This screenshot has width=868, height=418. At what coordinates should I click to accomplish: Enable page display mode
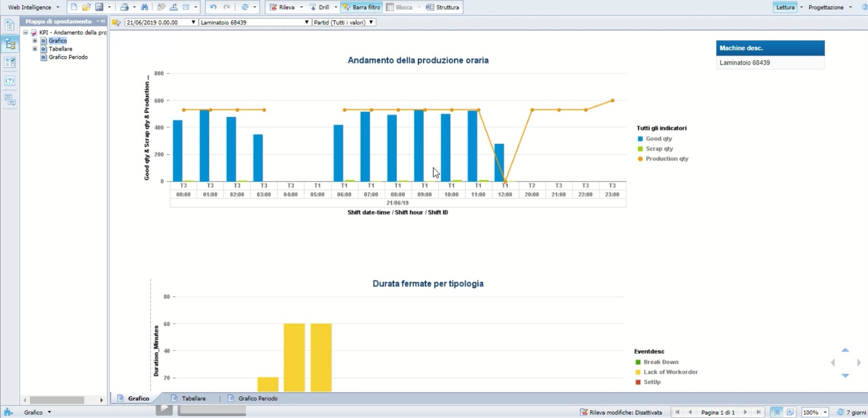790,412
